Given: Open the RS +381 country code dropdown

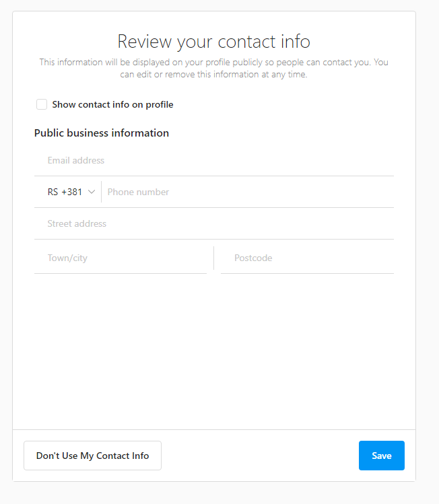Looking at the screenshot, I should tap(71, 192).
